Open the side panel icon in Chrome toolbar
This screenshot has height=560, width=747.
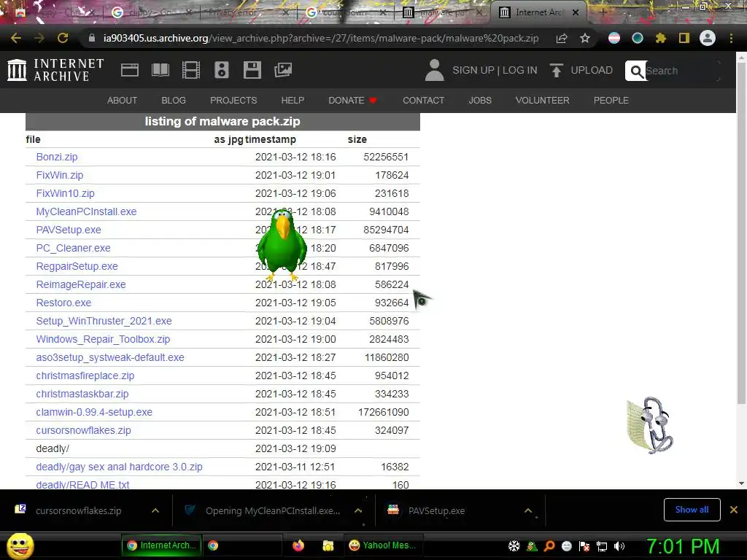pyautogui.click(x=684, y=38)
